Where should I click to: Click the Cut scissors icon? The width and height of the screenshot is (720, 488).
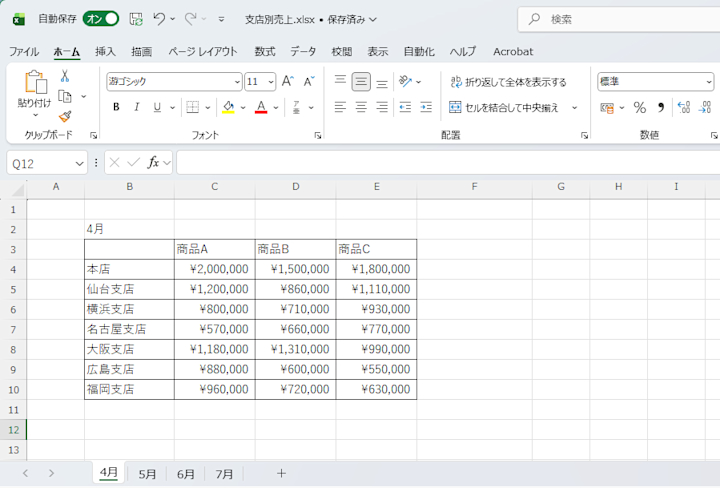tap(65, 76)
